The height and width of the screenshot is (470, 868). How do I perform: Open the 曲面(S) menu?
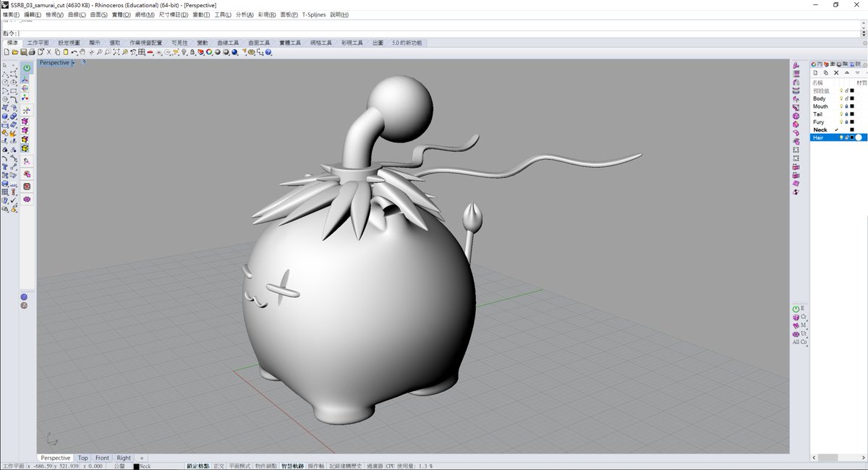pos(100,14)
